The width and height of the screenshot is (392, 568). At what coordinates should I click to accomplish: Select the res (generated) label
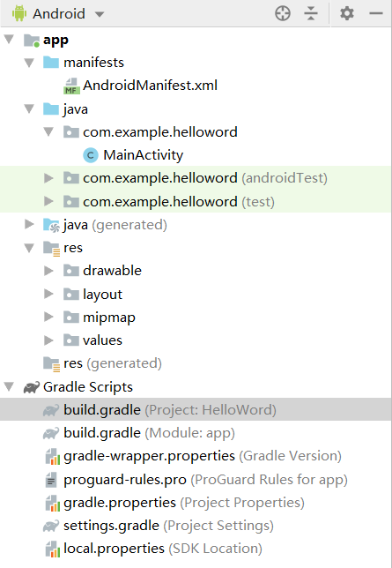click(113, 363)
